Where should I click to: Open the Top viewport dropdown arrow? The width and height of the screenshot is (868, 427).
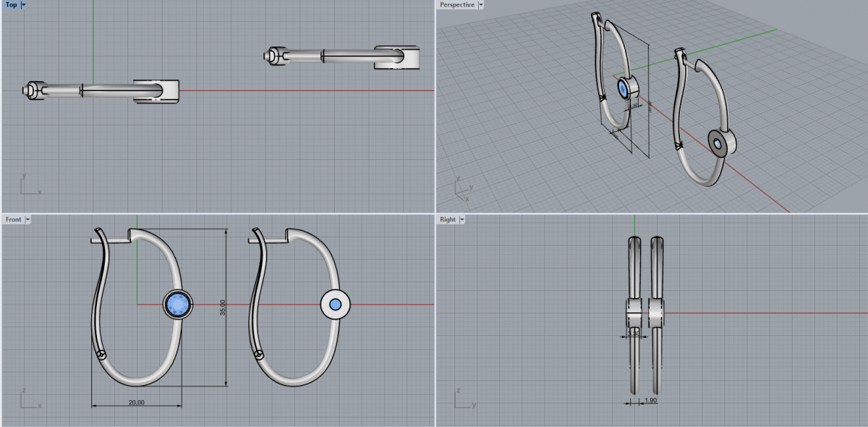pyautogui.click(x=24, y=4)
